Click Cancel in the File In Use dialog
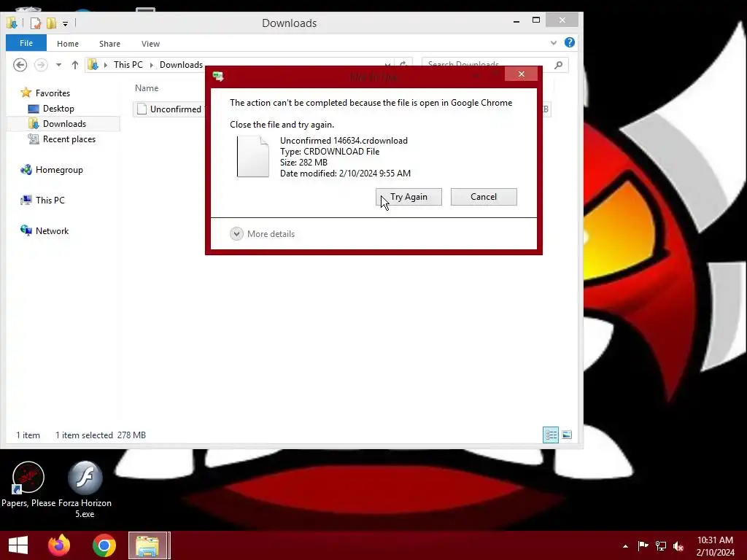 [x=484, y=197]
